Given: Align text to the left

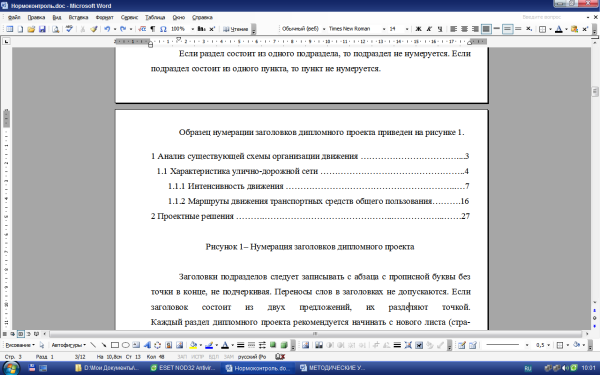Looking at the screenshot, I should click(453, 29).
